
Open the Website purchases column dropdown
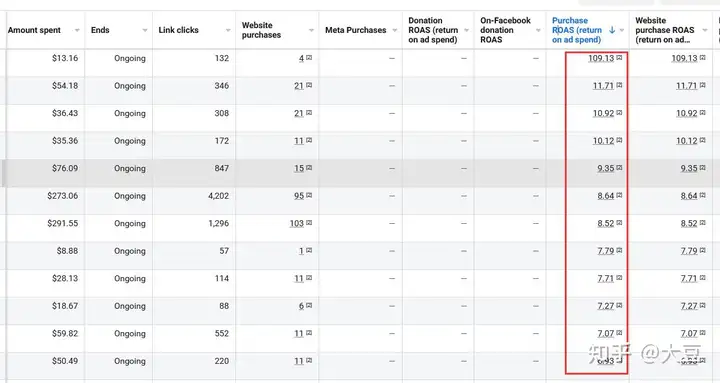[311, 30]
